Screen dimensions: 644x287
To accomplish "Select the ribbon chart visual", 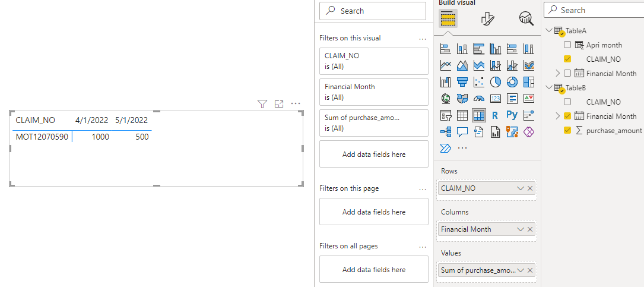I will pos(529,66).
